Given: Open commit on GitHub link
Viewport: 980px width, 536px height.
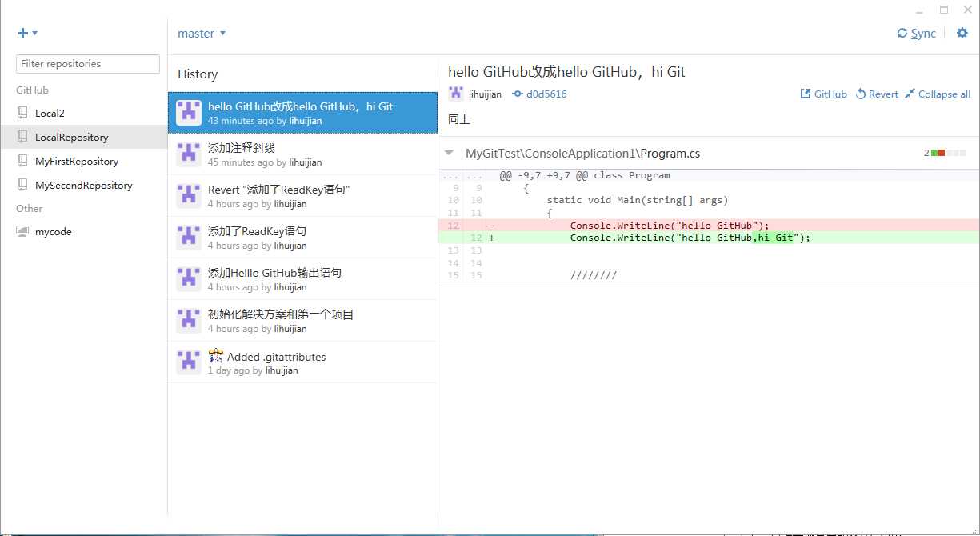Looking at the screenshot, I should point(823,94).
